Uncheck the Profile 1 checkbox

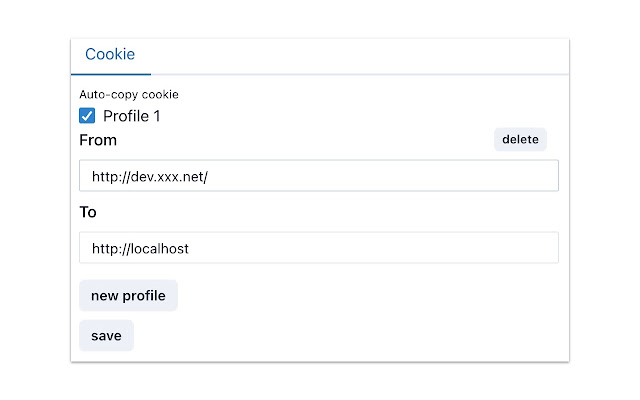[x=87, y=116]
